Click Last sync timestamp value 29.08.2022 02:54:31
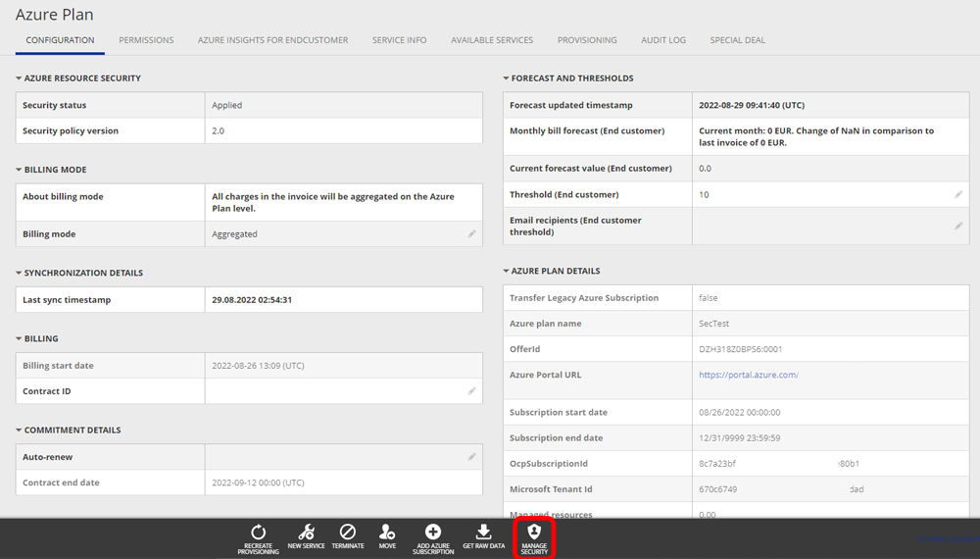Screen dimensions: 980x559 (x=252, y=299)
